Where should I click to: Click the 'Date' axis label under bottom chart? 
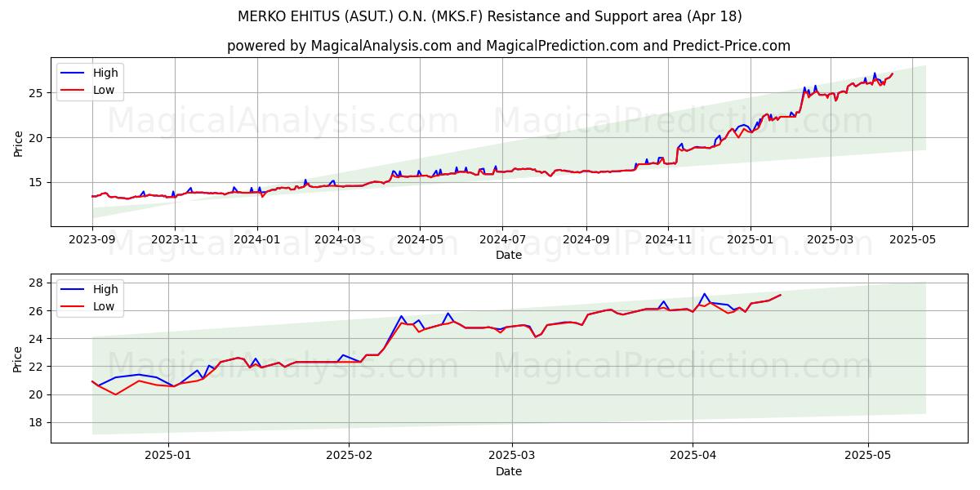pos(509,471)
